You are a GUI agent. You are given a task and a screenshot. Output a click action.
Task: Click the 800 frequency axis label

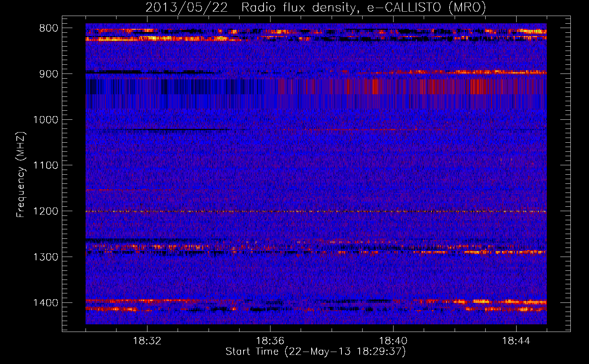tap(48, 28)
